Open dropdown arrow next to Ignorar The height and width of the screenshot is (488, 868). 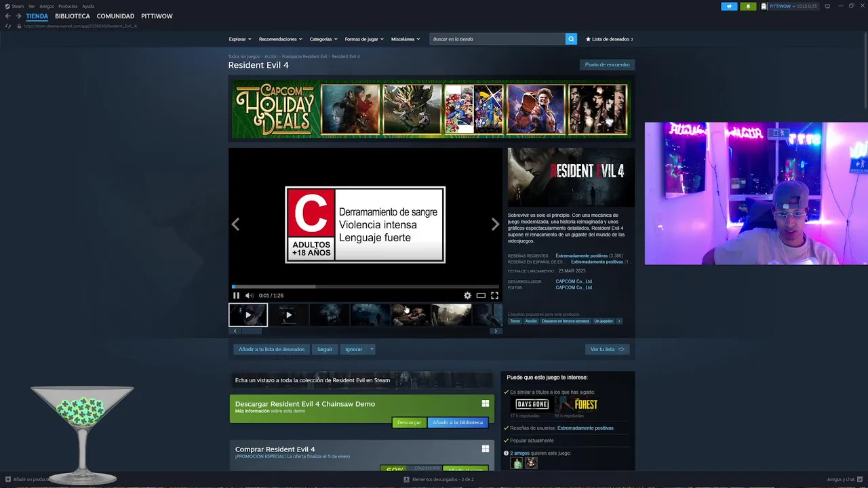coord(372,350)
